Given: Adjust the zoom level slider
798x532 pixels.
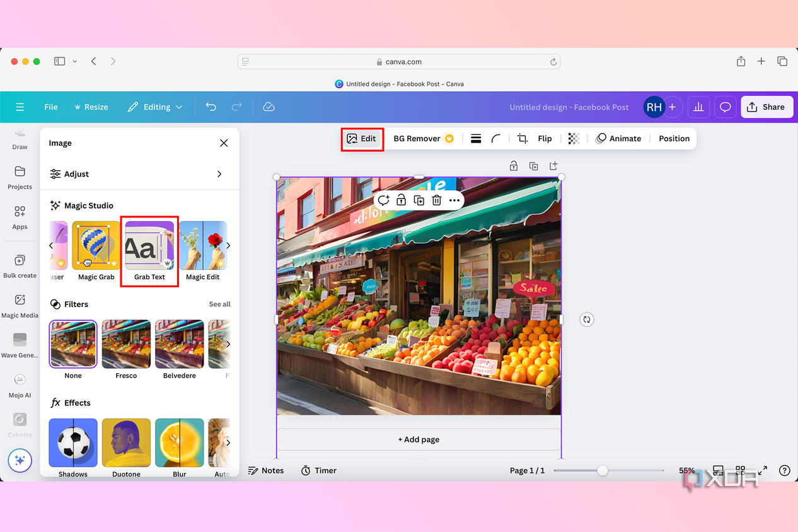Looking at the screenshot, I should pos(603,471).
